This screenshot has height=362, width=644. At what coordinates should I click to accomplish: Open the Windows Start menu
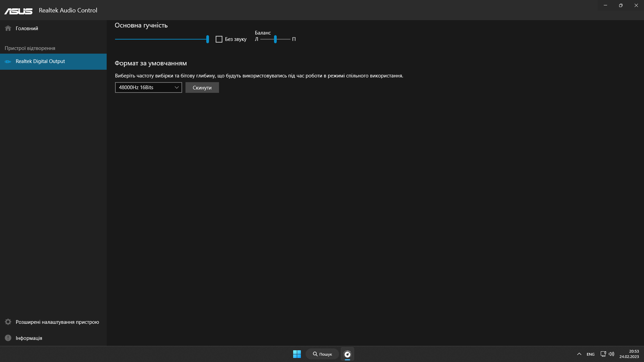pyautogui.click(x=297, y=354)
